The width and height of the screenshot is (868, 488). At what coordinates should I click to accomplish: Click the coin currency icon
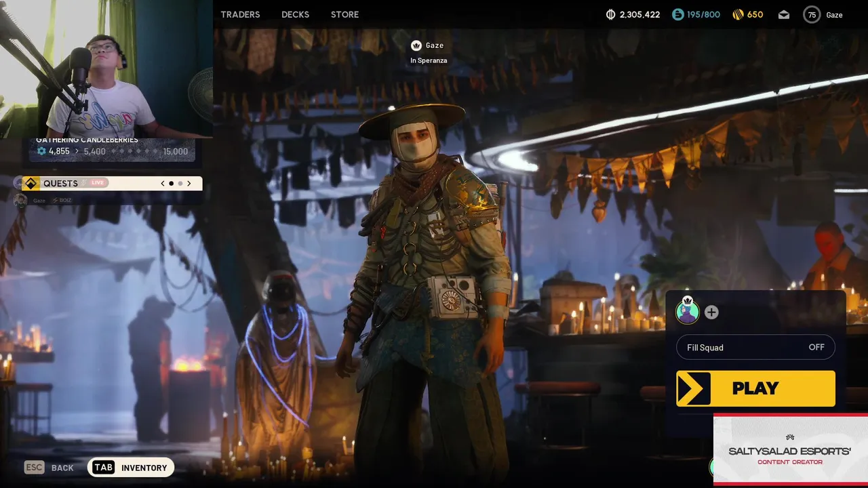click(610, 14)
